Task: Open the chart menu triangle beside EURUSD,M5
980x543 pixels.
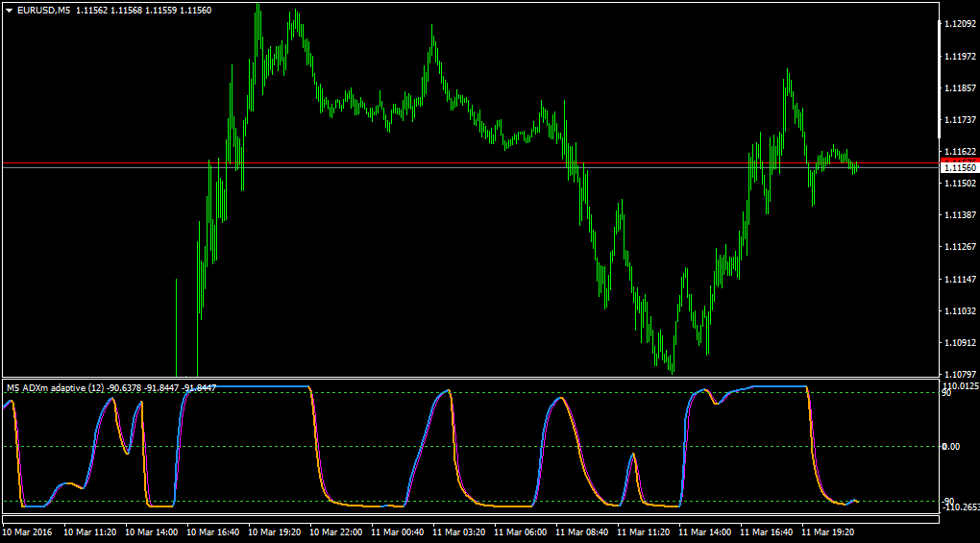Action: pos(10,11)
